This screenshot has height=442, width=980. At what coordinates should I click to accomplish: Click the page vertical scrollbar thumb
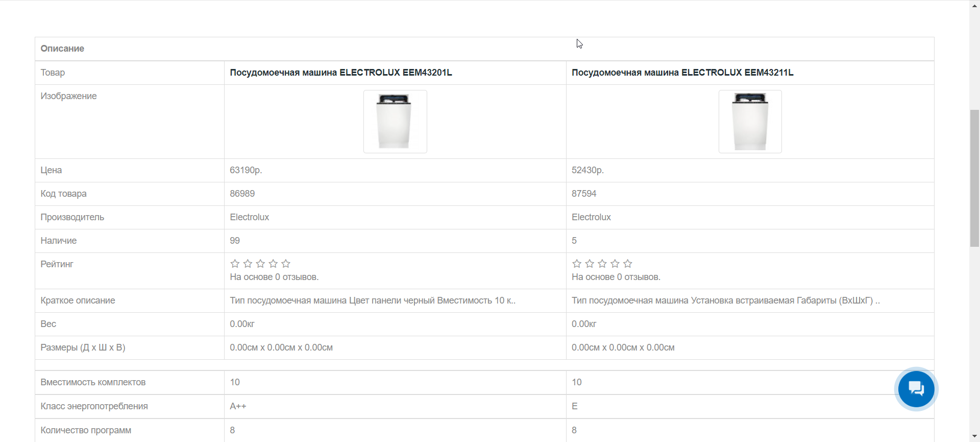[974, 178]
